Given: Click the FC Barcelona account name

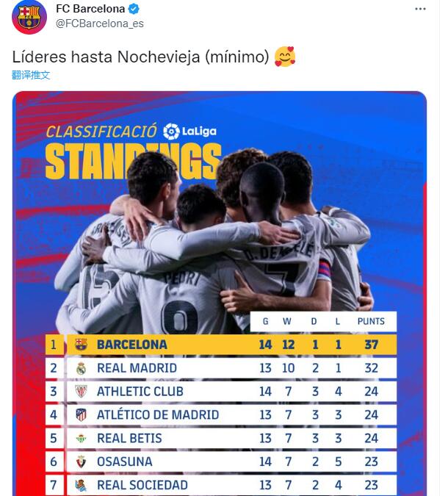Looking at the screenshot, I should coord(90,9).
